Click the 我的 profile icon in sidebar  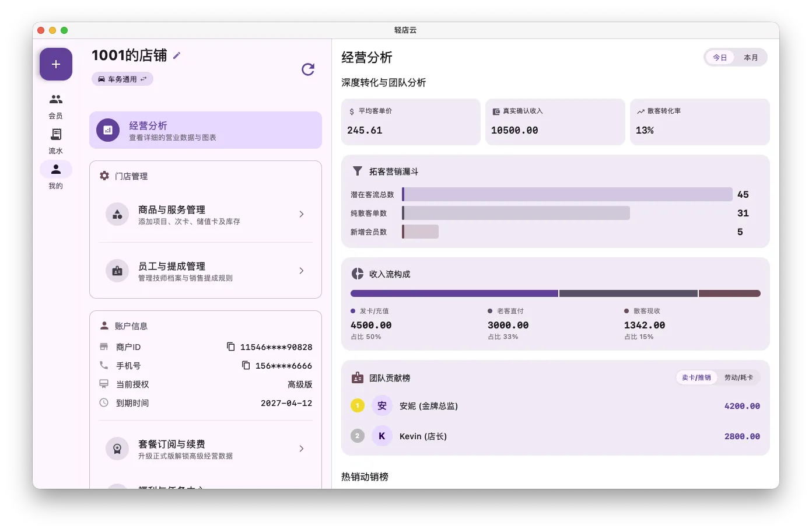coord(55,169)
